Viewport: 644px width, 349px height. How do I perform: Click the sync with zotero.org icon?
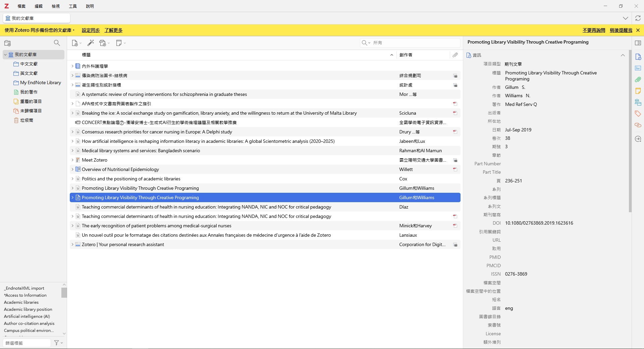[x=638, y=18]
